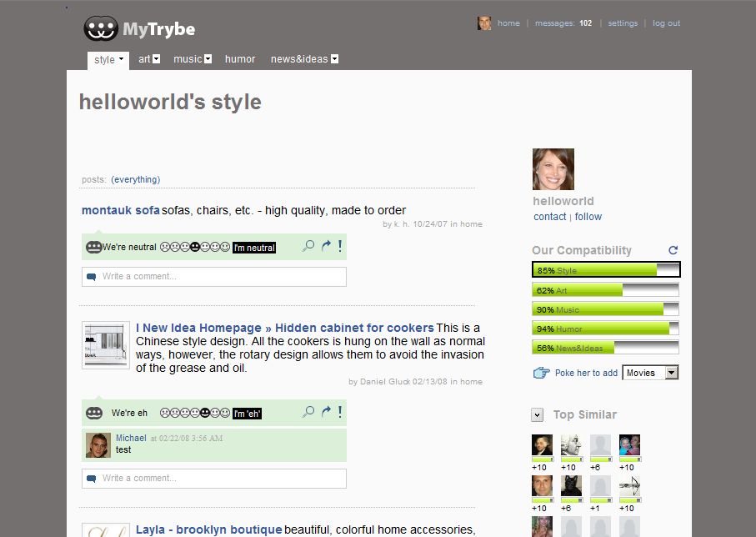This screenshot has height=537, width=756.
Task: Open the bow and arrow Top Similar user
Action: coord(629,486)
